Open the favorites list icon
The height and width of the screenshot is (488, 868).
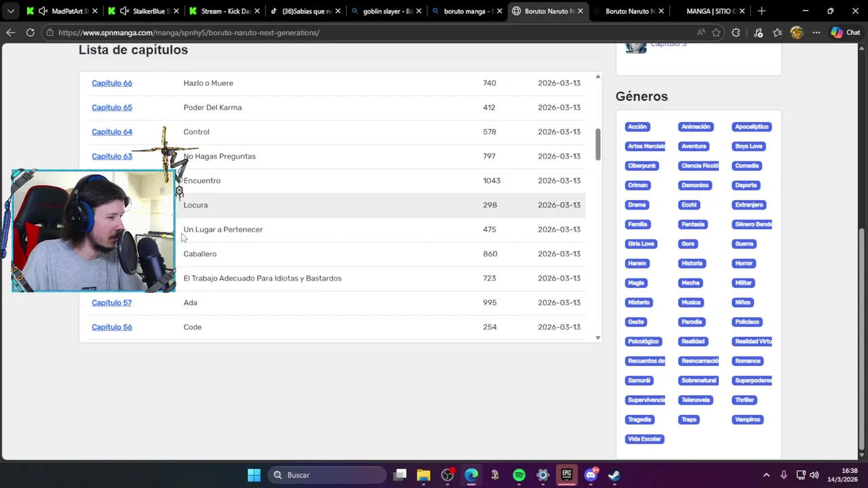pyautogui.click(x=777, y=33)
